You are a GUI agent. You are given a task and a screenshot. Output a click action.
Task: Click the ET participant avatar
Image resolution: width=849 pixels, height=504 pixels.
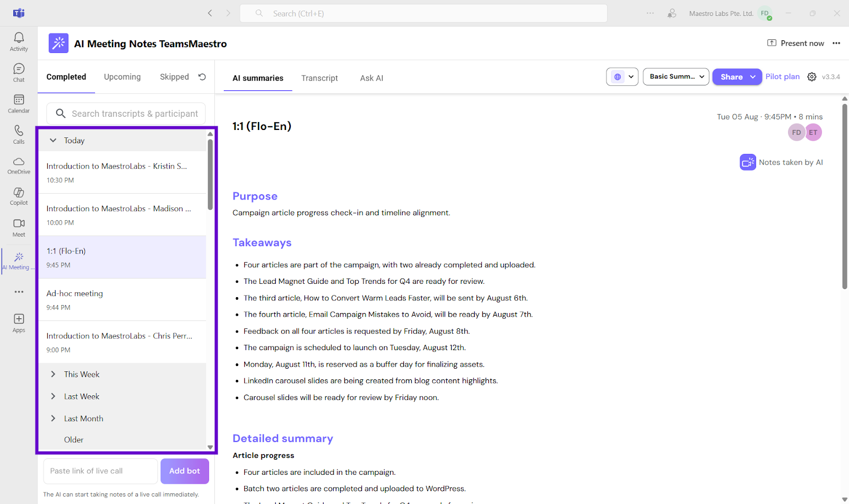(x=813, y=133)
